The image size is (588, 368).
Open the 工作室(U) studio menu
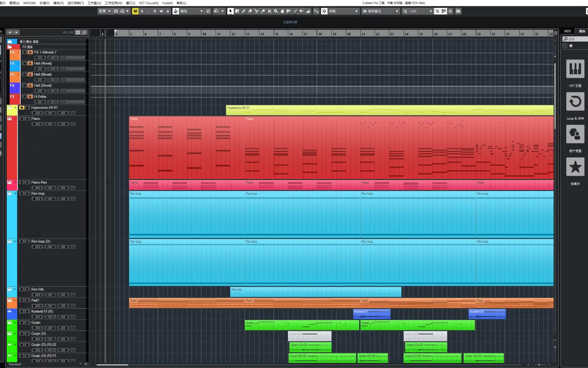coord(94,3)
